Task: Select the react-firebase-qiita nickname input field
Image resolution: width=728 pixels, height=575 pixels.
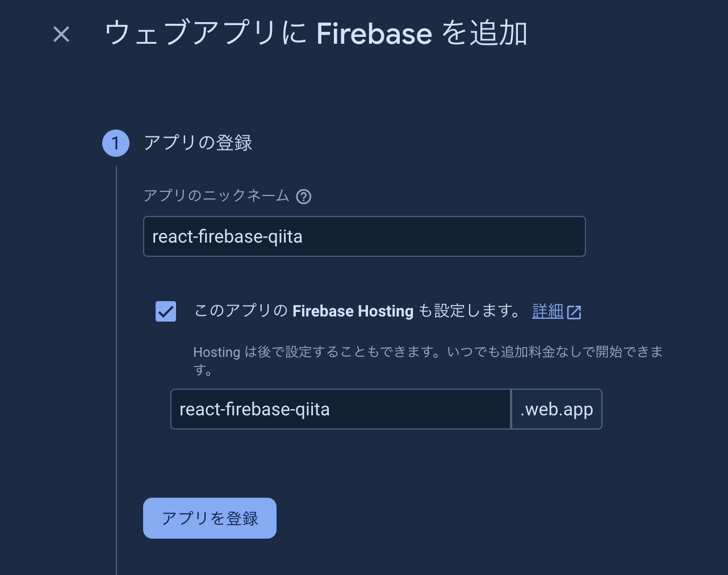Action: tap(364, 236)
